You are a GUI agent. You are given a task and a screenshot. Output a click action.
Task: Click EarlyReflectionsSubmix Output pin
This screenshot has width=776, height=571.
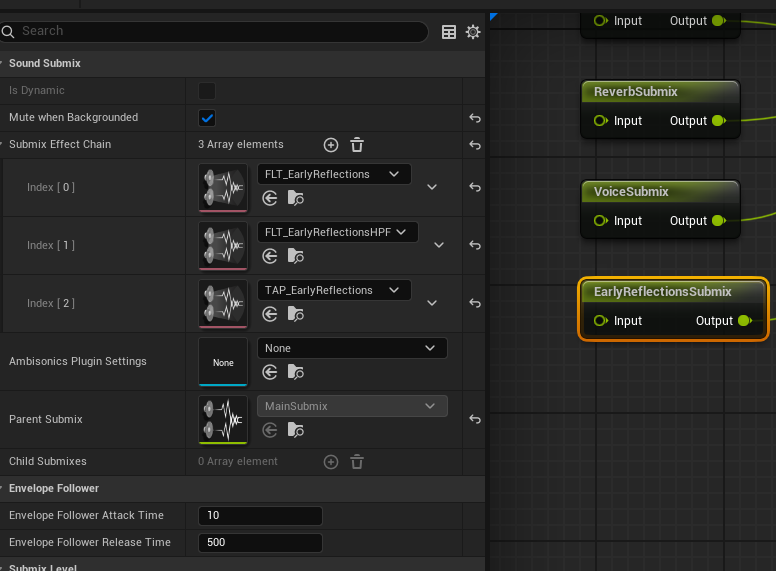click(x=745, y=321)
